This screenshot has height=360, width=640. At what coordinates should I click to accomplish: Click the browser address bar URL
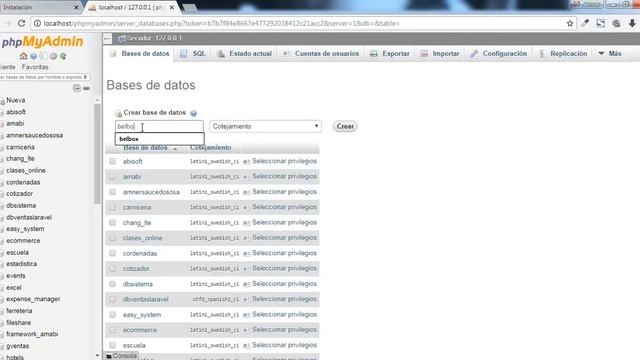click(222, 23)
